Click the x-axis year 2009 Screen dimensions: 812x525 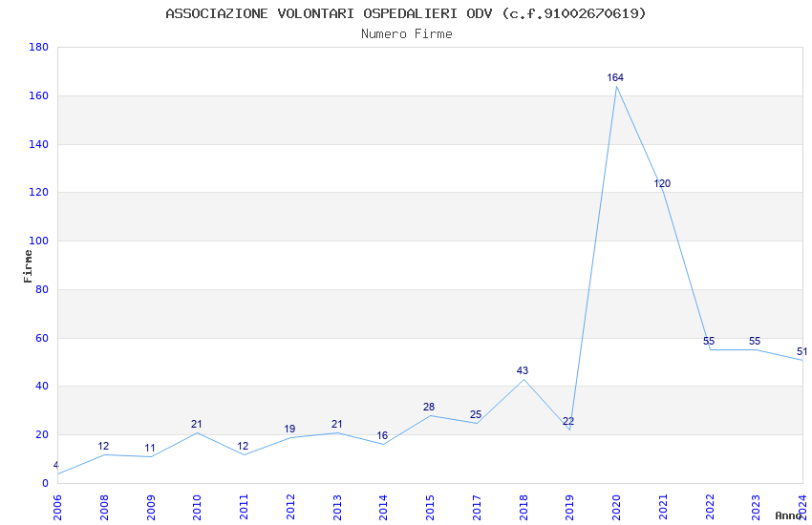(x=150, y=507)
